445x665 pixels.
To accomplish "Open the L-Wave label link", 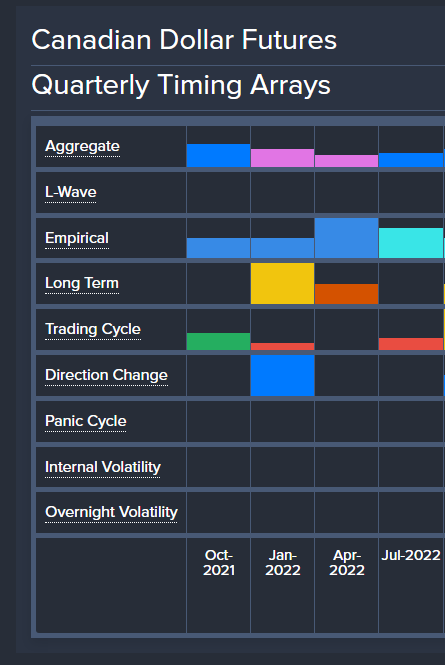I will (70, 192).
